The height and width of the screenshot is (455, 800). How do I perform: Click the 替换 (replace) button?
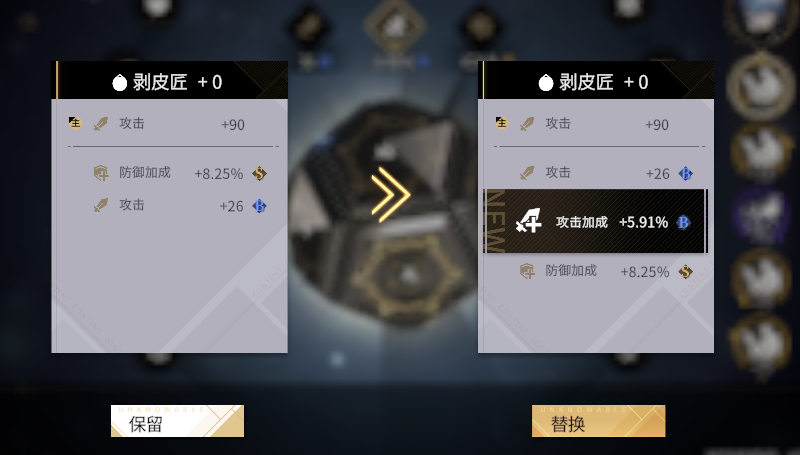pos(598,421)
